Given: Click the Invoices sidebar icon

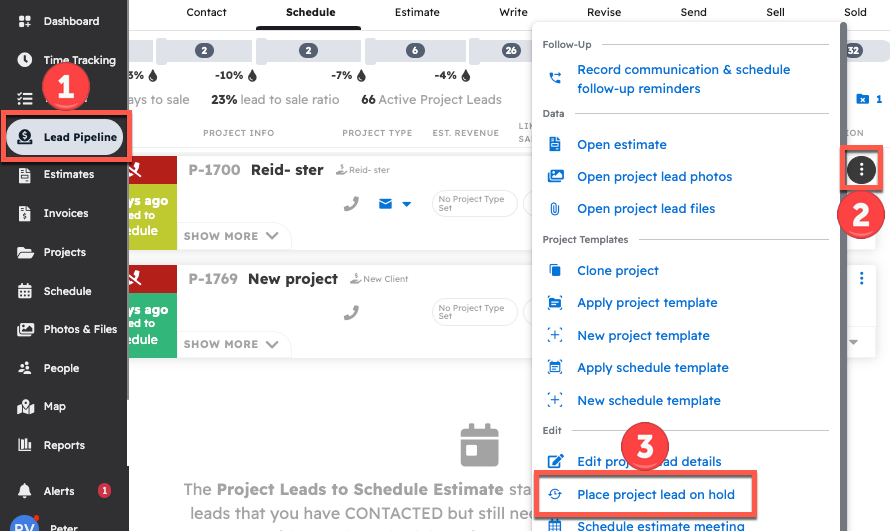Looking at the screenshot, I should tap(25, 213).
